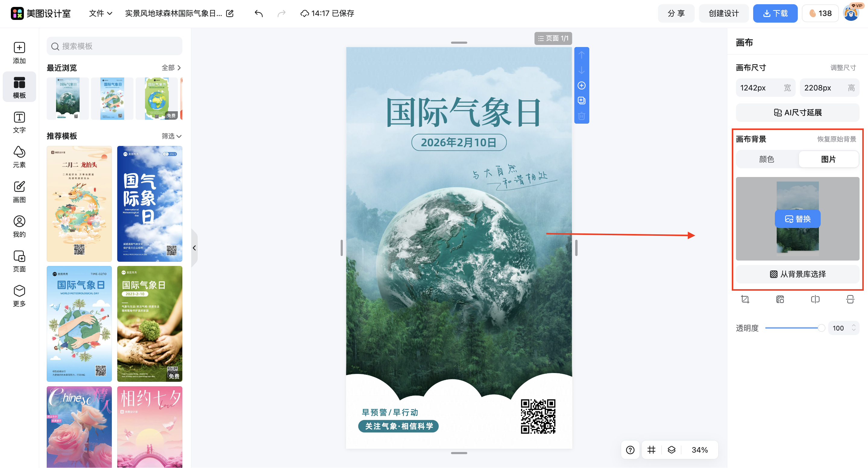
Task: Open the 页面 1/1 page list
Action: pyautogui.click(x=553, y=38)
